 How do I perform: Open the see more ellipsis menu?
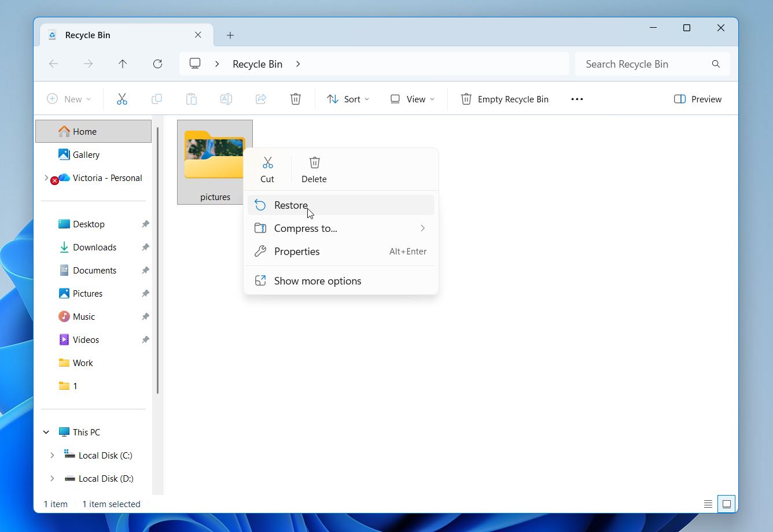point(577,99)
